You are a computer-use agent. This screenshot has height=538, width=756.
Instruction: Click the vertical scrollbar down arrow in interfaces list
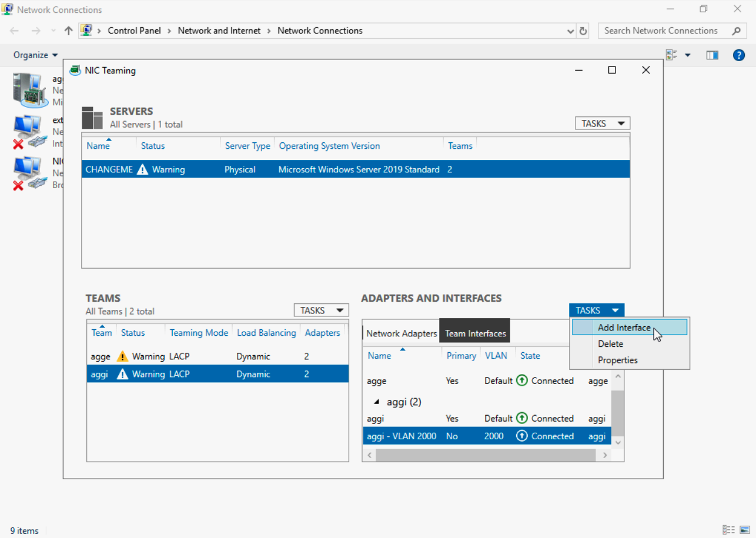[617, 442]
